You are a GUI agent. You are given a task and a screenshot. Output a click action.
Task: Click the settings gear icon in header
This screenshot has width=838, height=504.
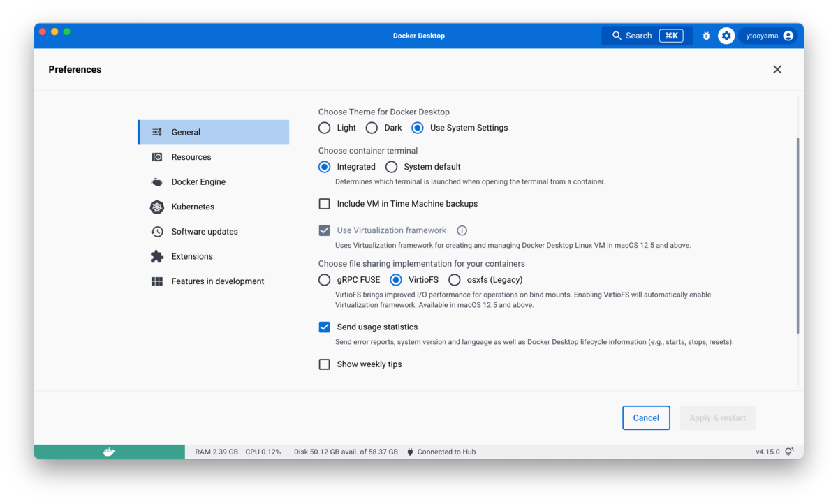point(726,36)
